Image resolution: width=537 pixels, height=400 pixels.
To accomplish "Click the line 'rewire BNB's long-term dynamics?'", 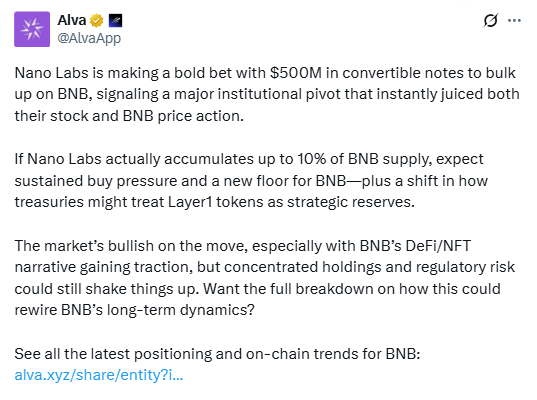I will [135, 310].
